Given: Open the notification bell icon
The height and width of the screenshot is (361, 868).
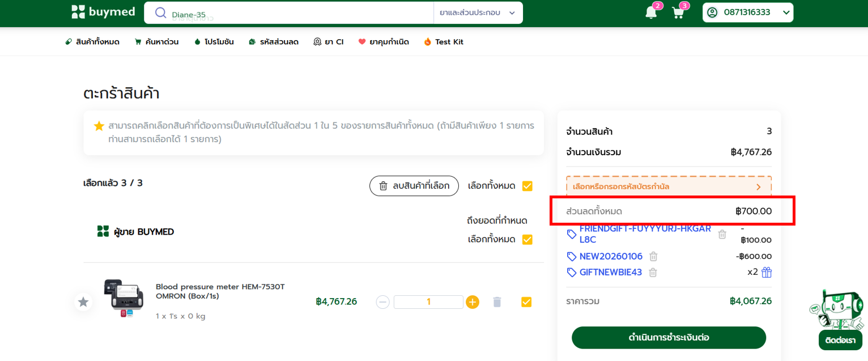Looking at the screenshot, I should point(651,13).
